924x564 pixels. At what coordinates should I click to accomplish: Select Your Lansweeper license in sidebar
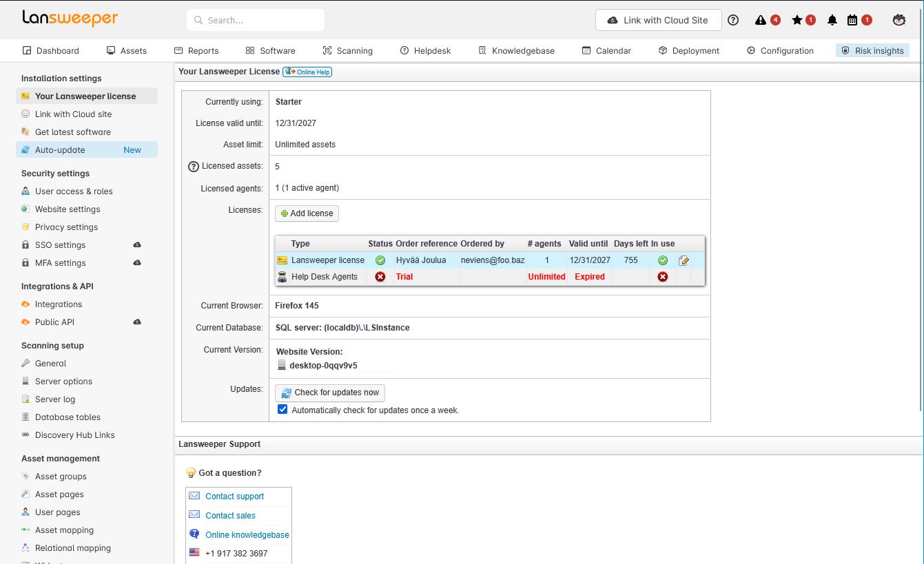coord(87,96)
